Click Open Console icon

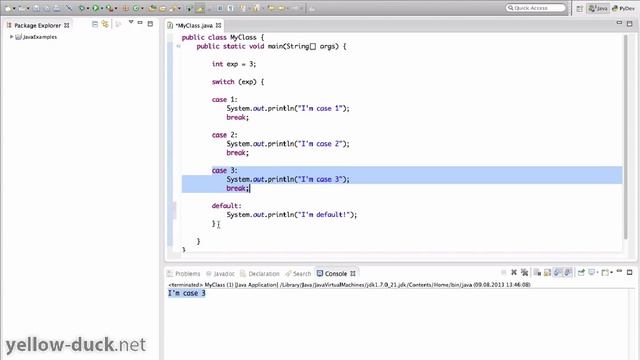point(605,273)
